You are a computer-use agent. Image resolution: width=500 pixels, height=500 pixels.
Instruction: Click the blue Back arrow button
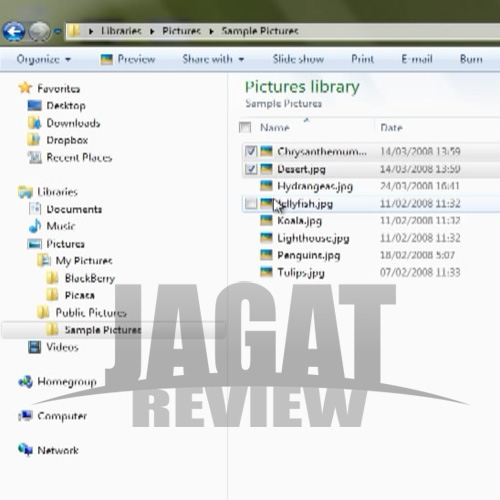point(14,31)
